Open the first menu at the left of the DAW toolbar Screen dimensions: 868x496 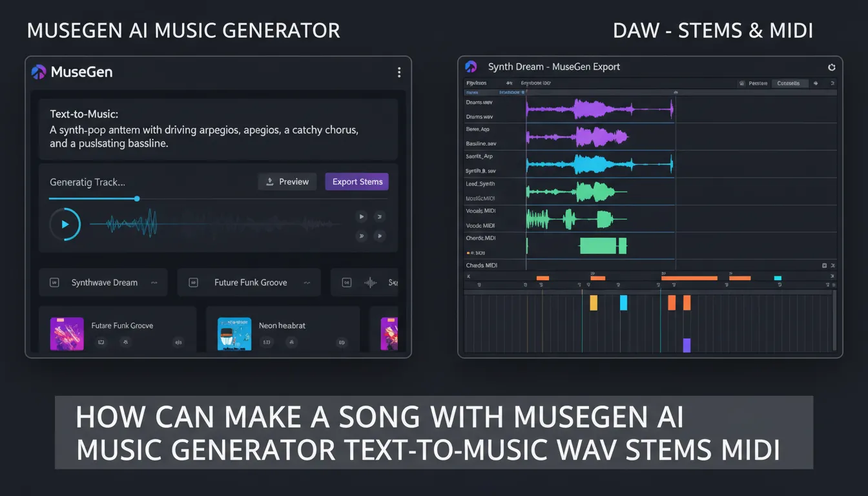476,83
